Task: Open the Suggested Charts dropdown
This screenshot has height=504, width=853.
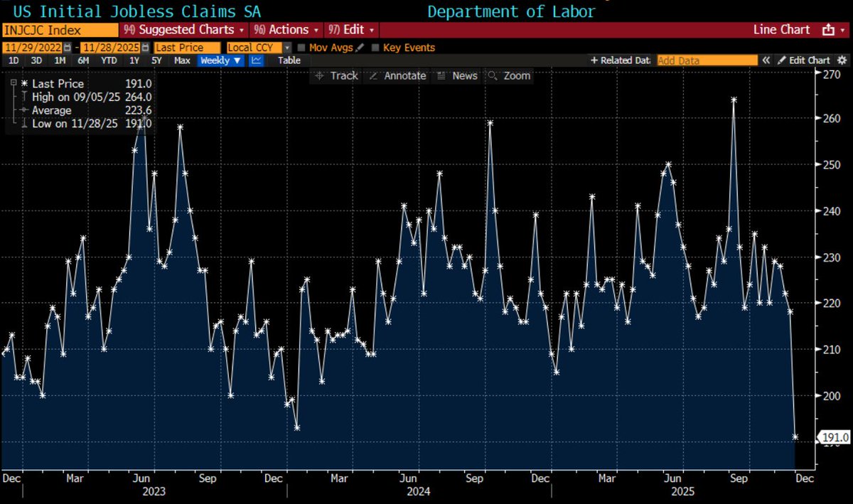Action: (x=182, y=29)
